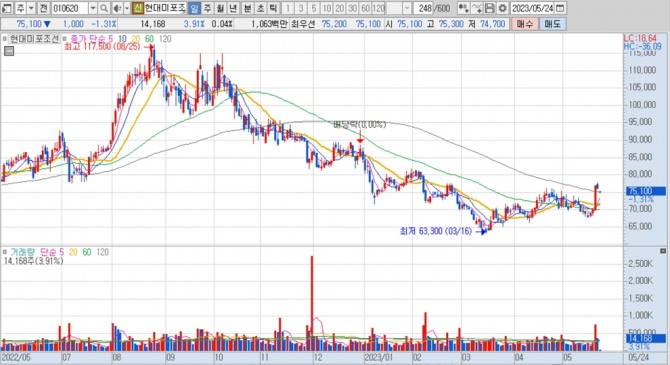Expand the stock code 010620 dropdown

(93, 8)
